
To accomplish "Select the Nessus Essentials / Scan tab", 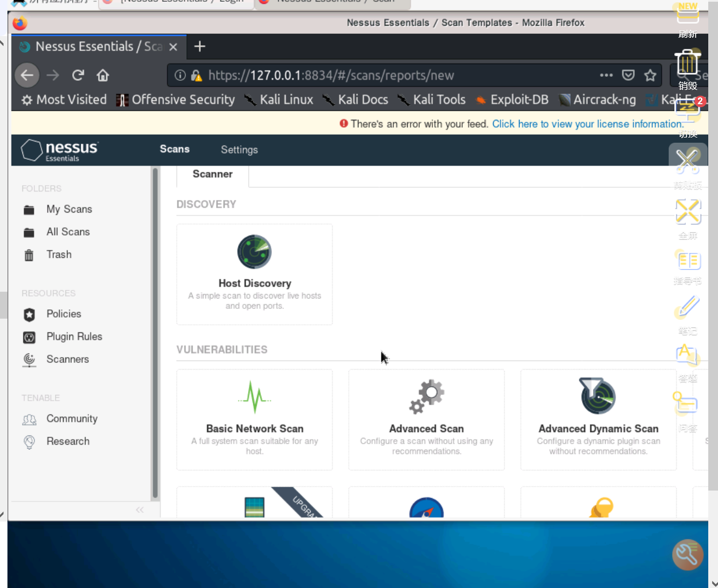I will (x=97, y=46).
